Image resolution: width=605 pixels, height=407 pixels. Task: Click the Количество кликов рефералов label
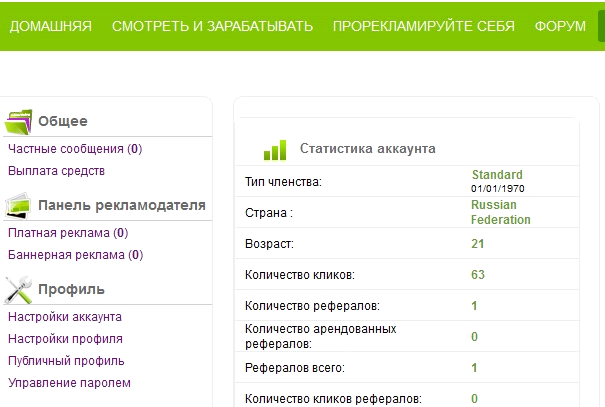(333, 399)
